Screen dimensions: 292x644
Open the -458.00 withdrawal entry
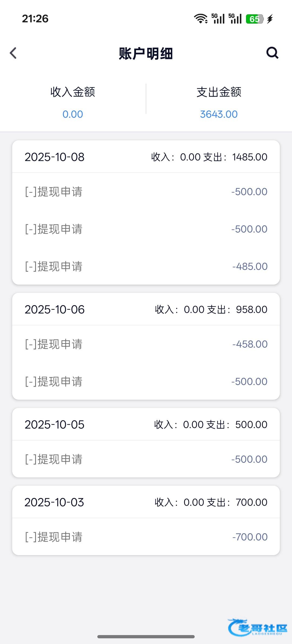146,344
